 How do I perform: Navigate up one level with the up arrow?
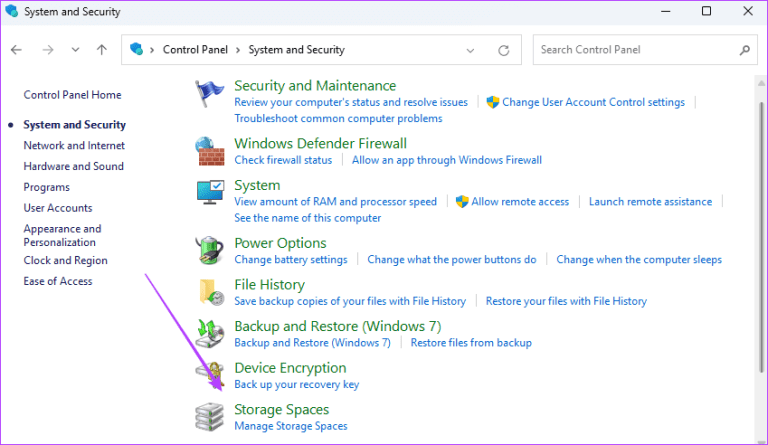pos(101,49)
